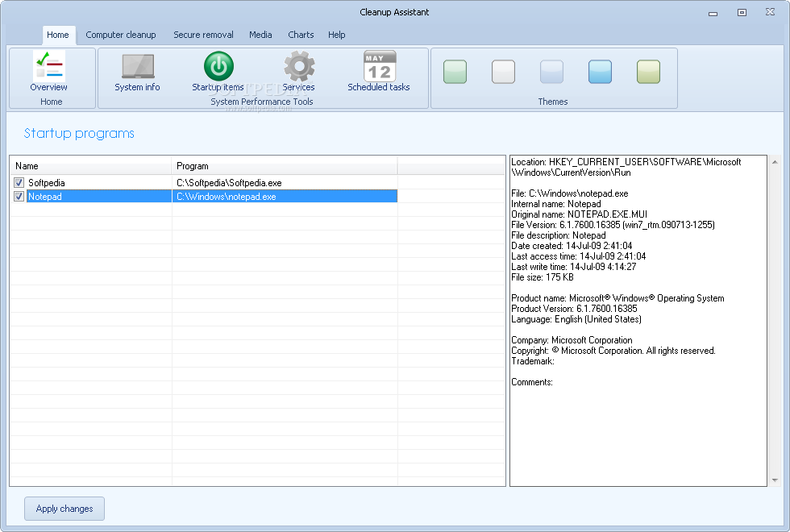Screen dimensions: 790x532
Task: Open the Overview checklist icon
Action: (49, 66)
